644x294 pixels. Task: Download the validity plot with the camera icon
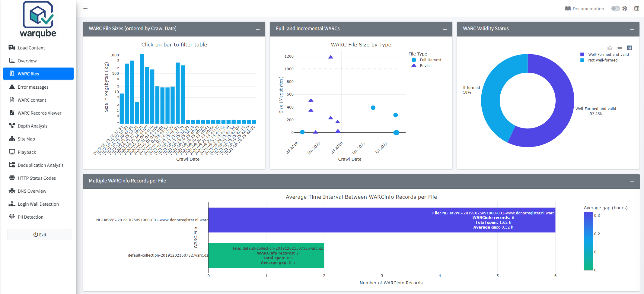[610, 48]
